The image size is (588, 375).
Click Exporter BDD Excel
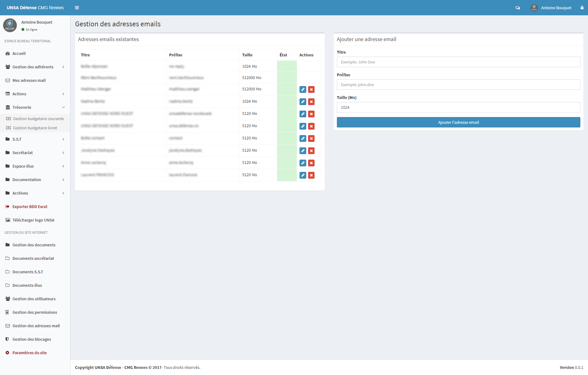point(35,206)
